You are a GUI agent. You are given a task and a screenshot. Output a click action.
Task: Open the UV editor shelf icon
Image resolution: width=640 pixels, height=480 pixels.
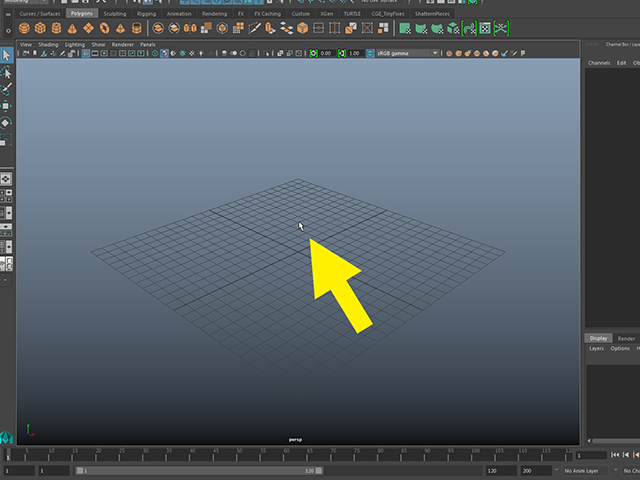[x=485, y=29]
